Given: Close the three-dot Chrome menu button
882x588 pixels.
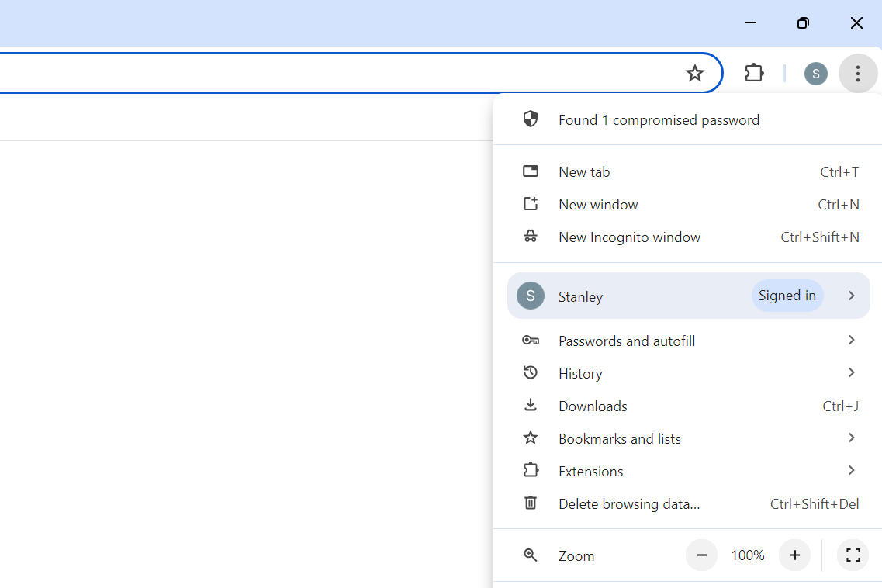Looking at the screenshot, I should point(857,74).
